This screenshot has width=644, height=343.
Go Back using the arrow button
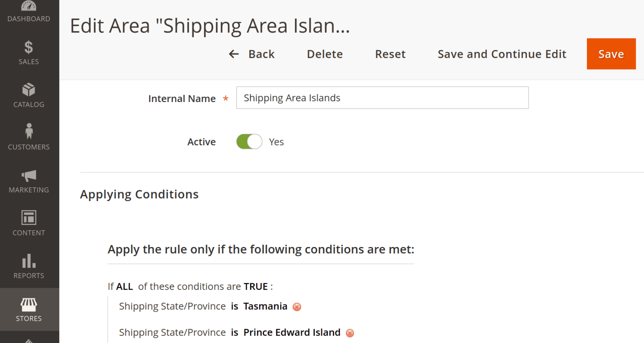pyautogui.click(x=251, y=54)
